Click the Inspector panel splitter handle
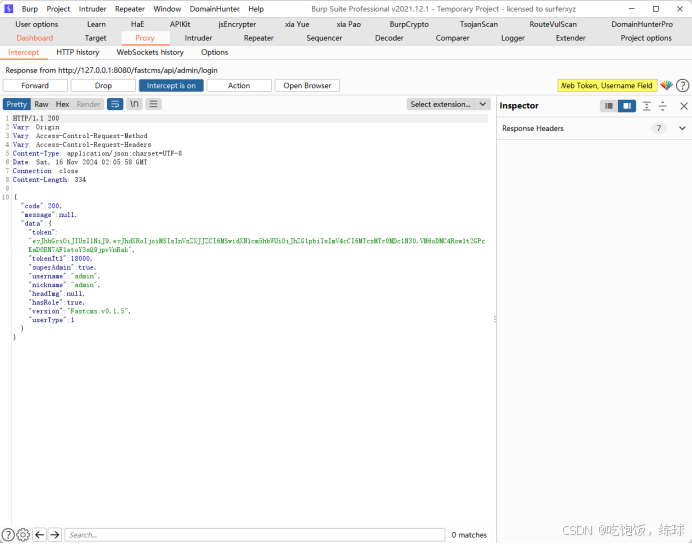 pos(495,319)
